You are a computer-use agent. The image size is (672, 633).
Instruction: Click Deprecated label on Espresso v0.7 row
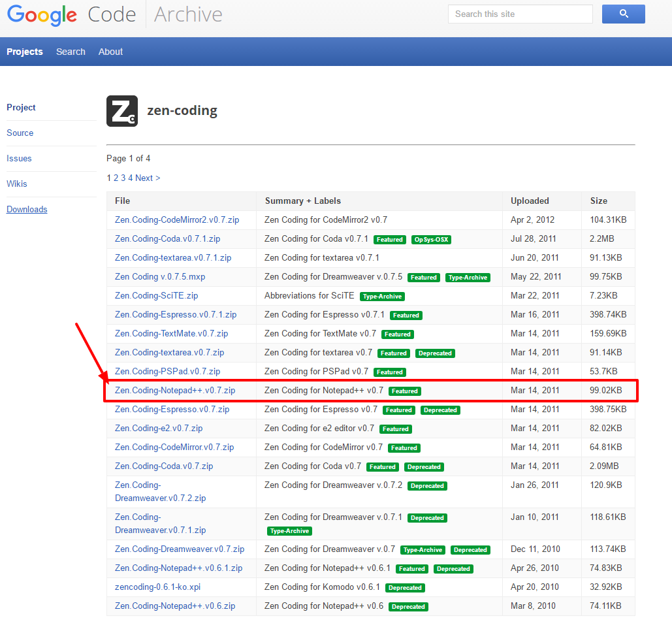440,410
